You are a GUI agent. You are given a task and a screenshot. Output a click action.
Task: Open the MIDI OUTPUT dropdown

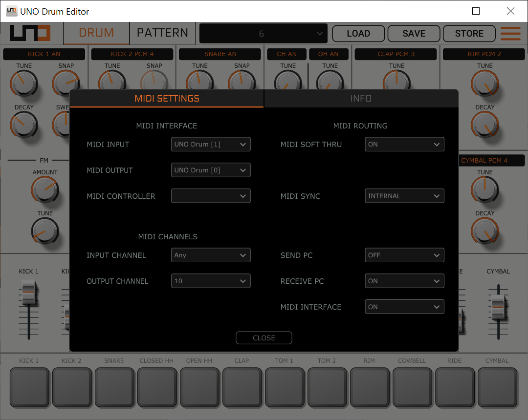pos(211,170)
